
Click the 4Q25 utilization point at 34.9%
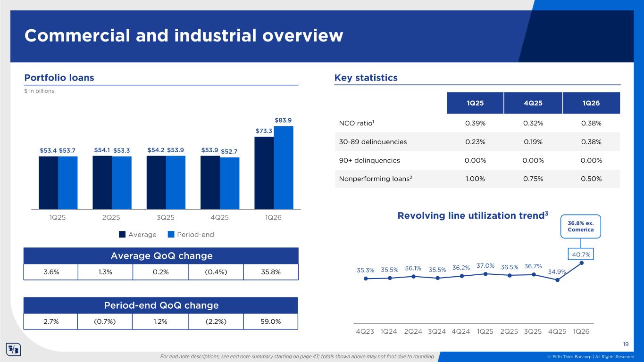point(557,280)
